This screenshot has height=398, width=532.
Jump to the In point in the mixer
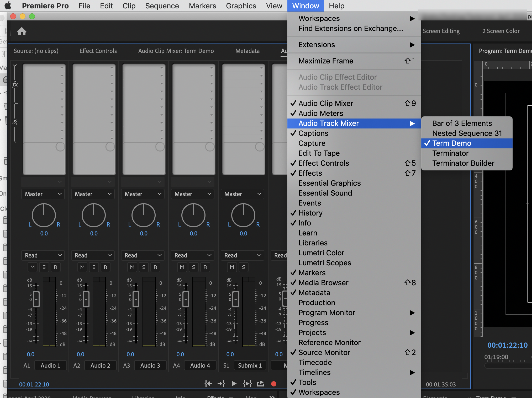coord(208,383)
